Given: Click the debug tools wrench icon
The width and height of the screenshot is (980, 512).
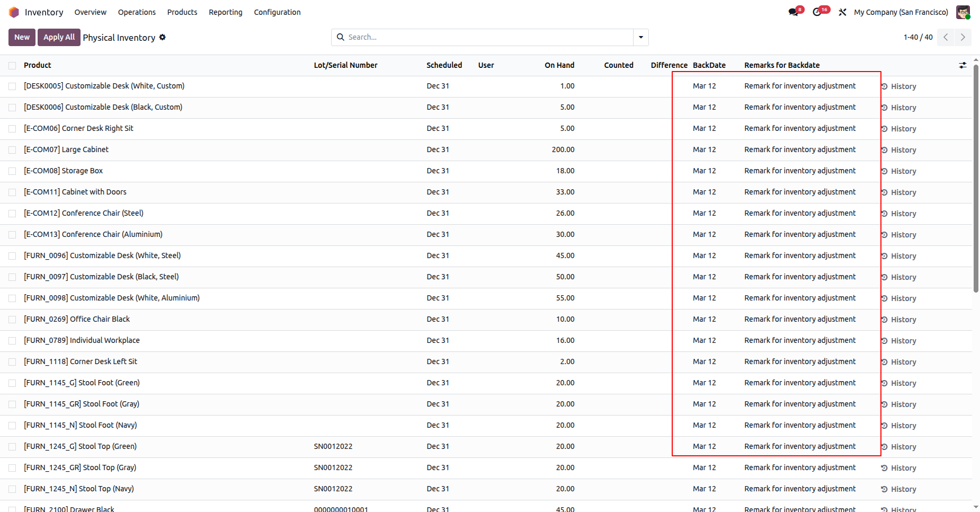Looking at the screenshot, I should (842, 12).
